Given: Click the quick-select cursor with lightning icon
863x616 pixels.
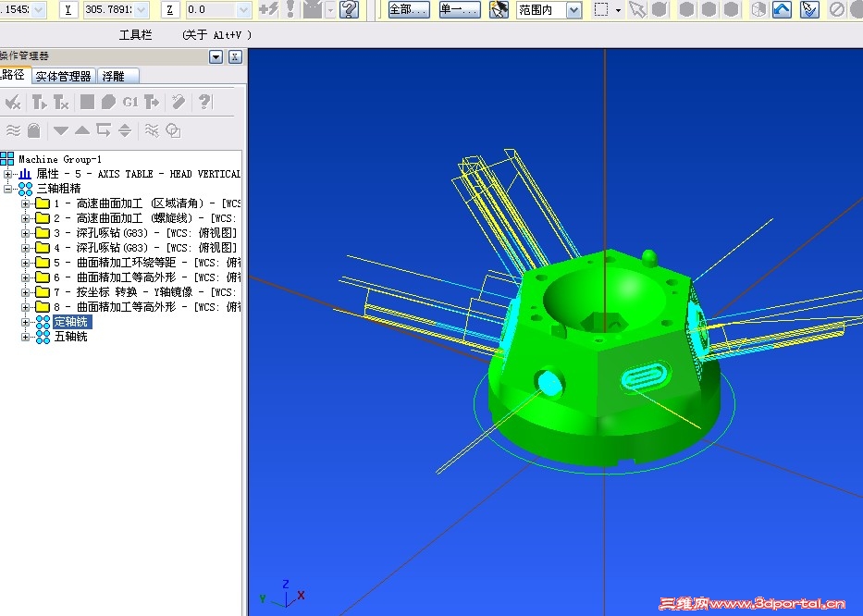Looking at the screenshot, I should [499, 9].
